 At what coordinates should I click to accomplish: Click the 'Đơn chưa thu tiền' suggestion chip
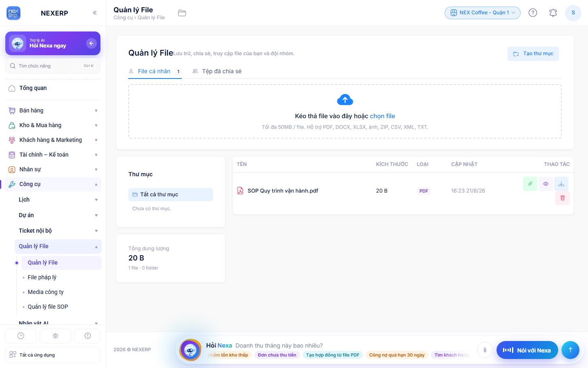coord(277,355)
